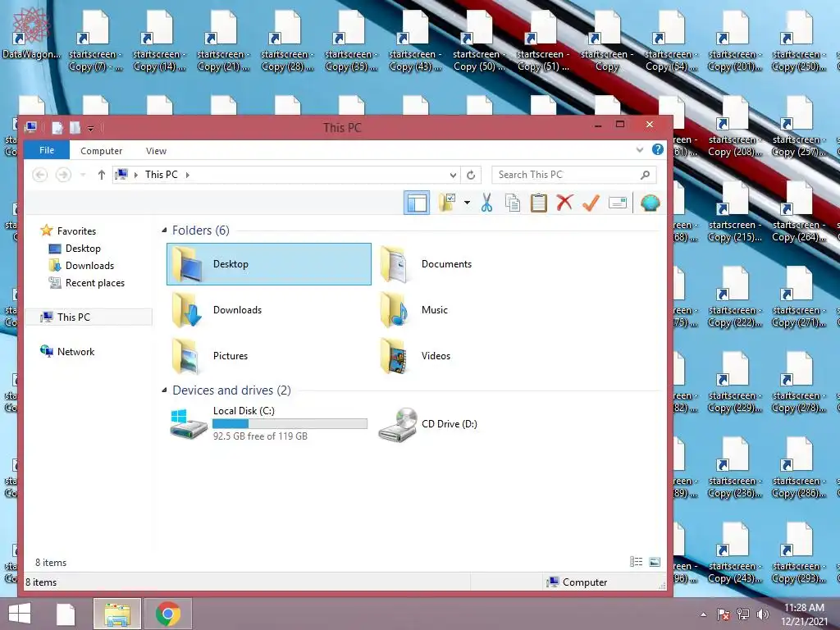Select the Desktop folder in main pane
The width and height of the screenshot is (840, 630).
[x=268, y=264]
